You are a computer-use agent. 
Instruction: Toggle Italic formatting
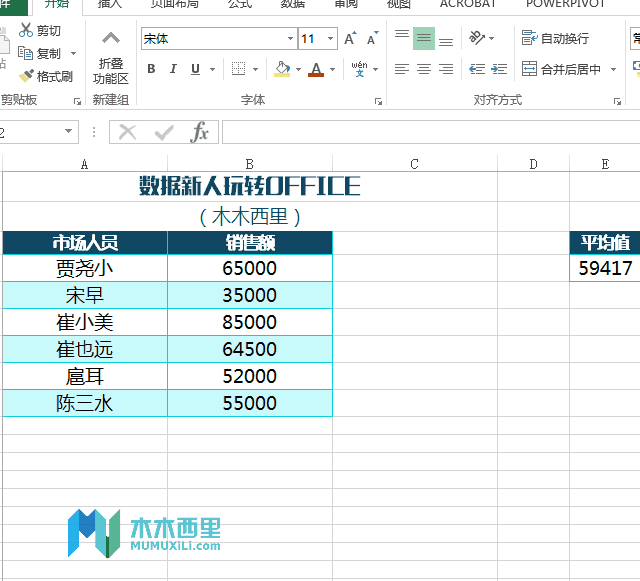point(173,69)
